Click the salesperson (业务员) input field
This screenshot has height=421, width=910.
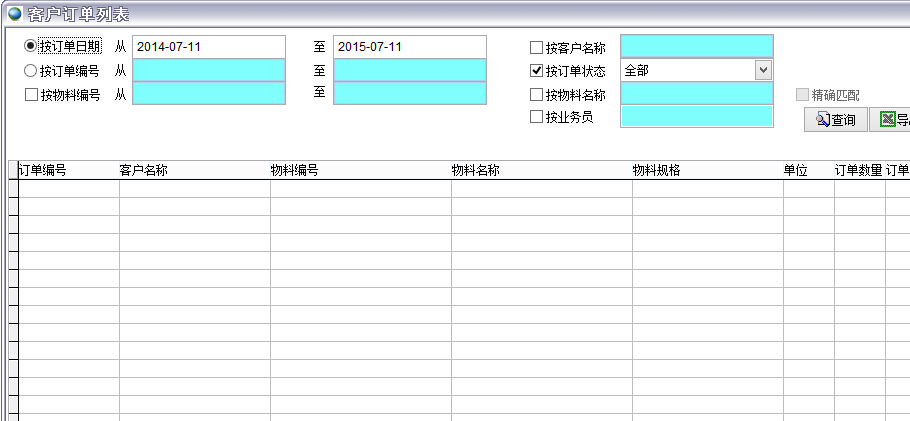pos(696,116)
